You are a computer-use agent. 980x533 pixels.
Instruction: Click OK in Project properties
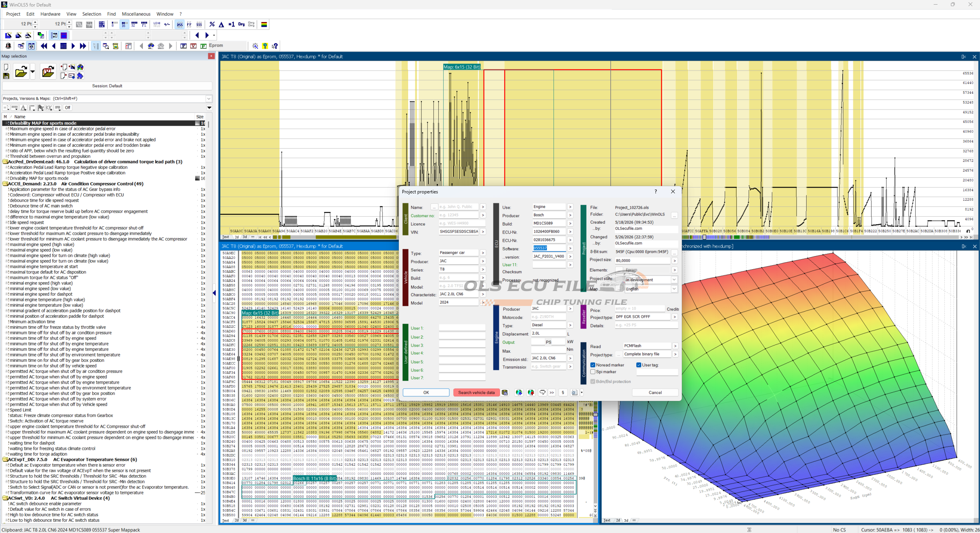(426, 392)
